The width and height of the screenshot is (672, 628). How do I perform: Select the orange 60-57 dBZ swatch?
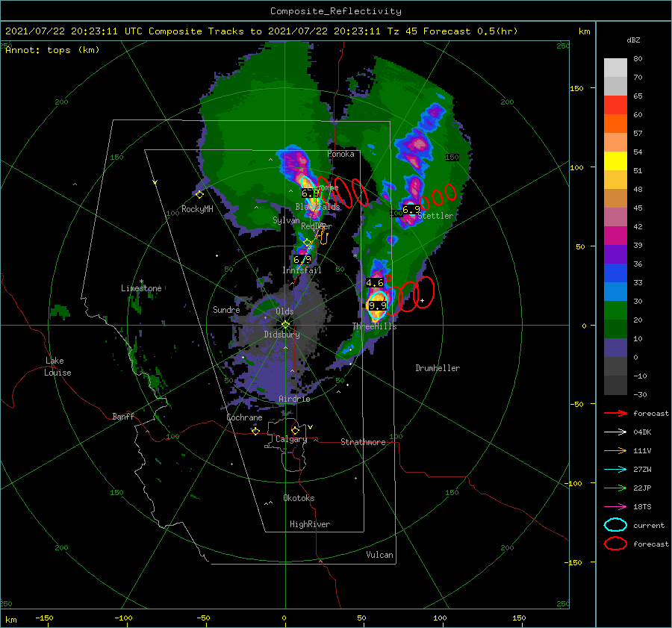[x=615, y=124]
